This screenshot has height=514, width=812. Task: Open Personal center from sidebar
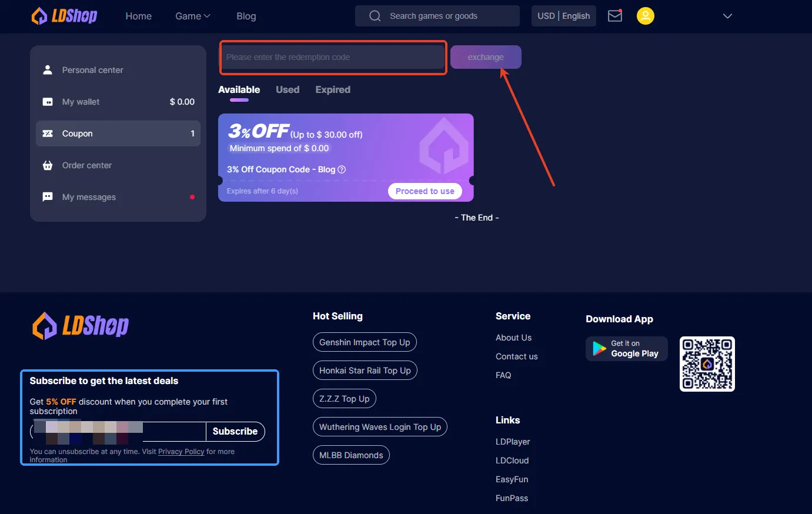click(92, 70)
